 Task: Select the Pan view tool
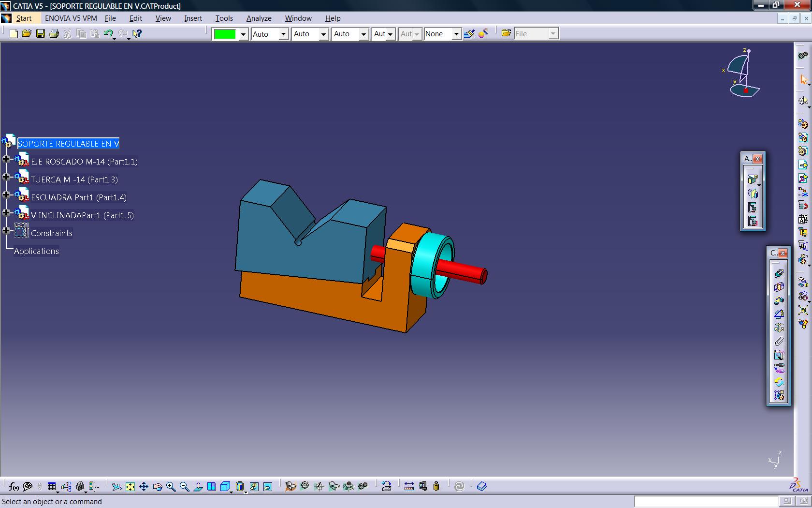tap(144, 486)
